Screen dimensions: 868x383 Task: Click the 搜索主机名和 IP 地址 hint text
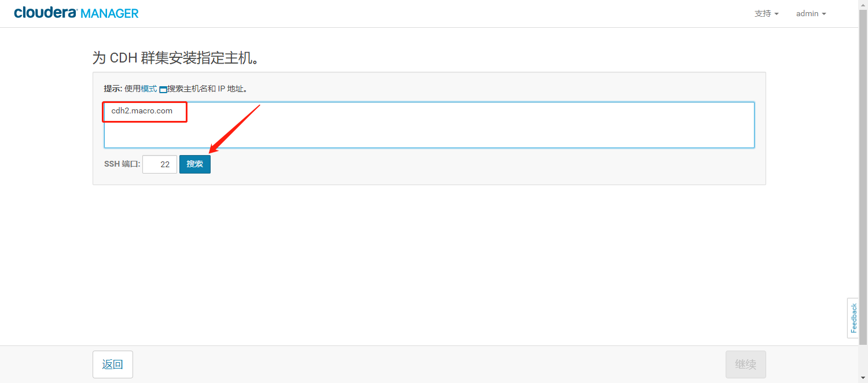[x=208, y=89]
